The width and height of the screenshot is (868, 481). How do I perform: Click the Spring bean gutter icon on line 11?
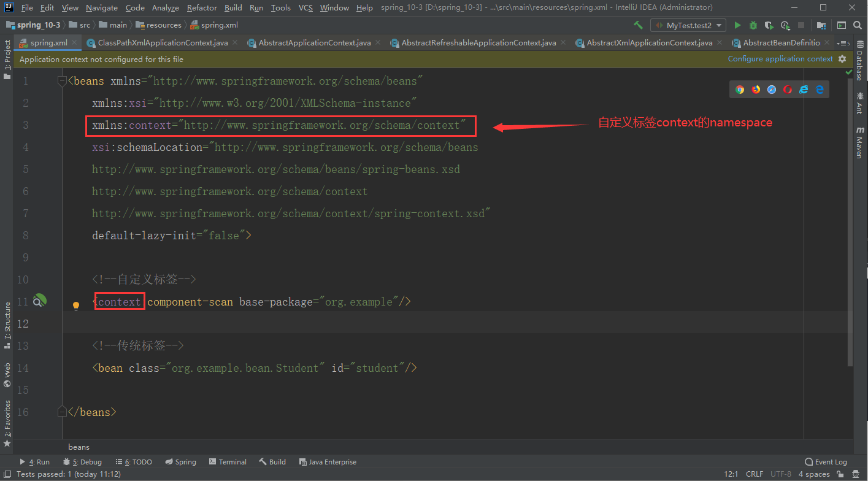point(39,301)
